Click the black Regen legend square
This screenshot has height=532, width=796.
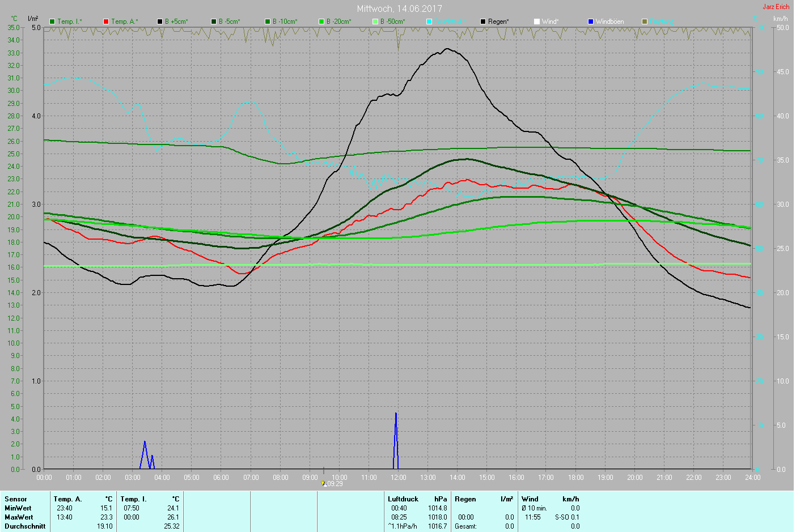click(x=483, y=22)
